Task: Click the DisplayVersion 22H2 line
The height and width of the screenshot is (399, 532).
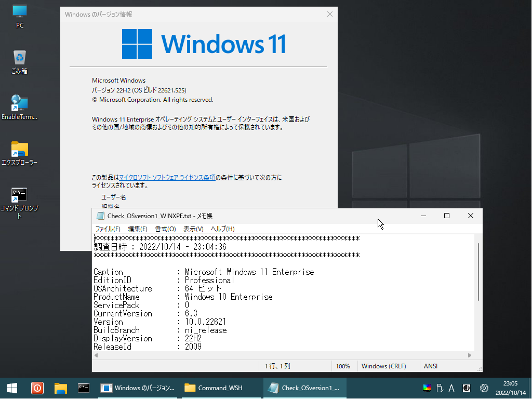Action: click(x=148, y=338)
